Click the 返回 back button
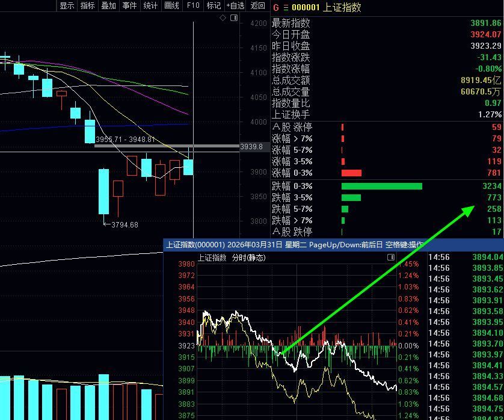Screen dimensions: 504x420 pos(257,5)
